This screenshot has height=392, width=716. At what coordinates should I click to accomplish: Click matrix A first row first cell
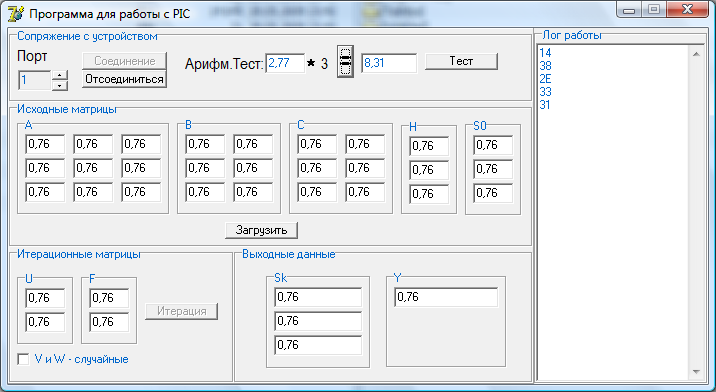tap(45, 144)
